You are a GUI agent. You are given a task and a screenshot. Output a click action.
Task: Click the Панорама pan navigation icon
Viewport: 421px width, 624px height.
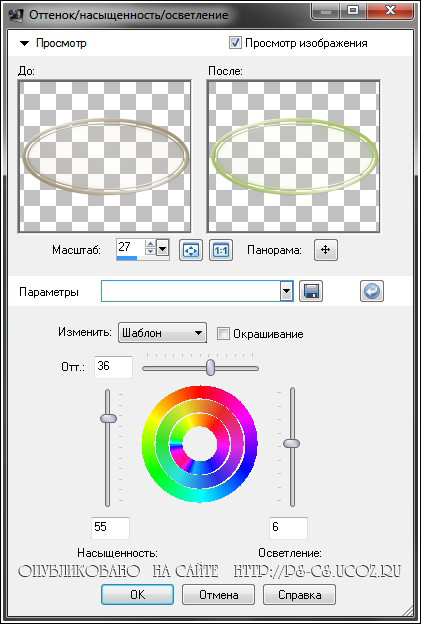tap(325, 250)
